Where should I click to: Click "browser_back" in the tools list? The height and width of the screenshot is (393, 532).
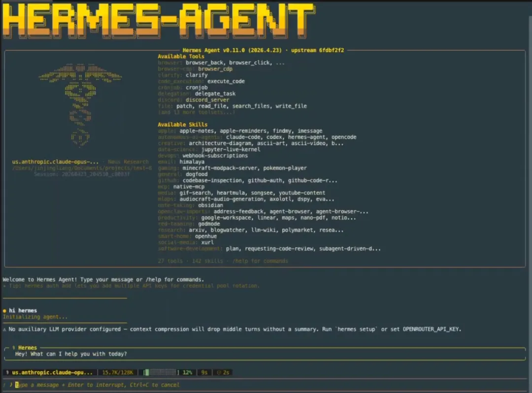point(204,63)
